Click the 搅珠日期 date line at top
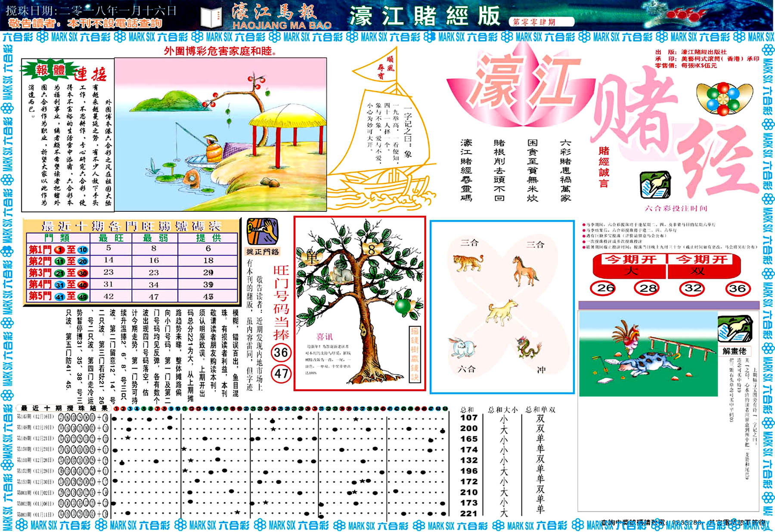Screen dimensions: 775x532 coord(91,10)
